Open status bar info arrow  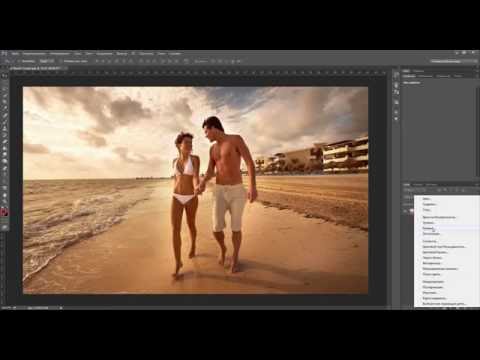coord(61,308)
